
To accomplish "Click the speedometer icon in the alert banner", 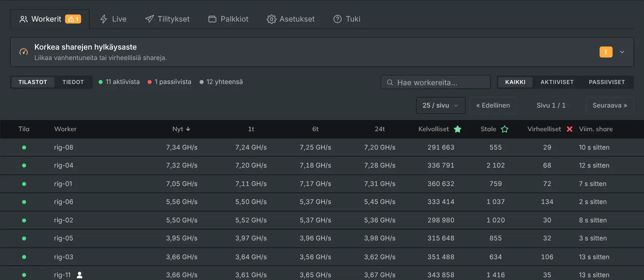I will [x=24, y=52].
